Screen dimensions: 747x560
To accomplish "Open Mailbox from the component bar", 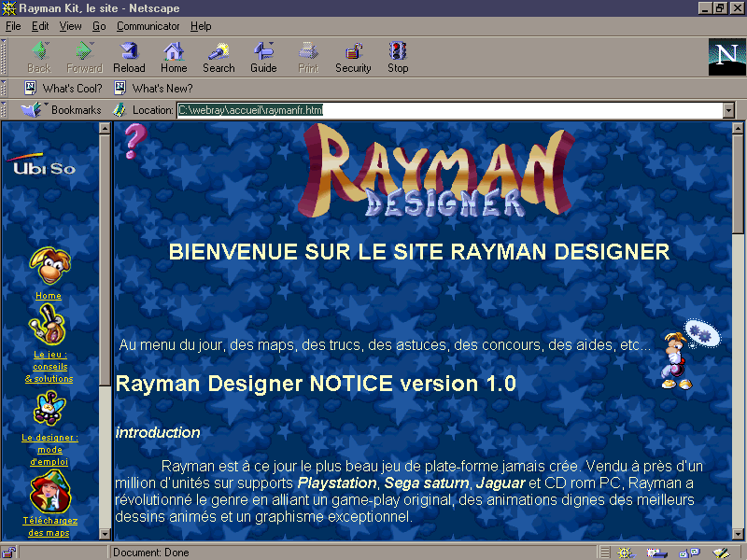I will (656, 553).
